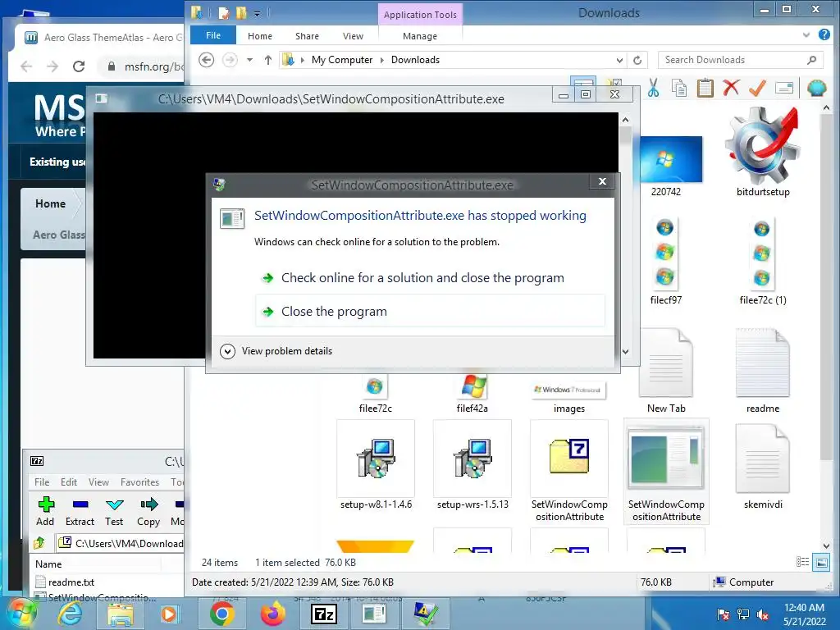840x630 pixels.
Task: Open the Home ribbon tab
Action: point(260,36)
